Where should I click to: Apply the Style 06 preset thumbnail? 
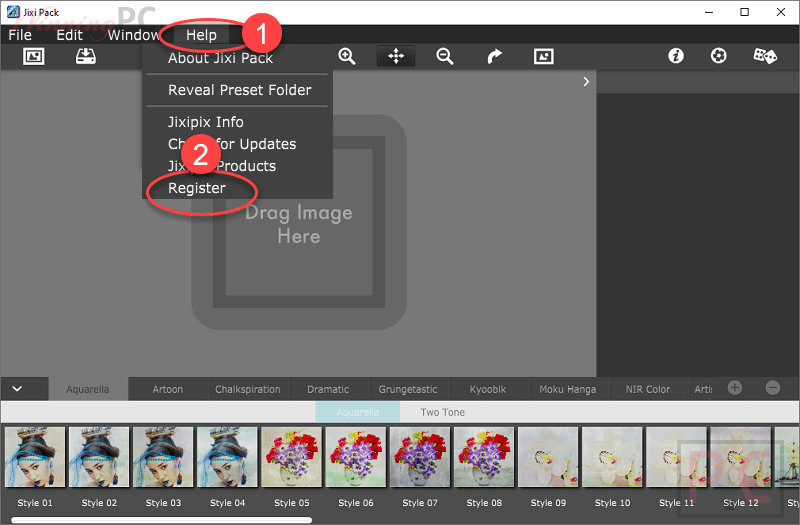coord(356,457)
